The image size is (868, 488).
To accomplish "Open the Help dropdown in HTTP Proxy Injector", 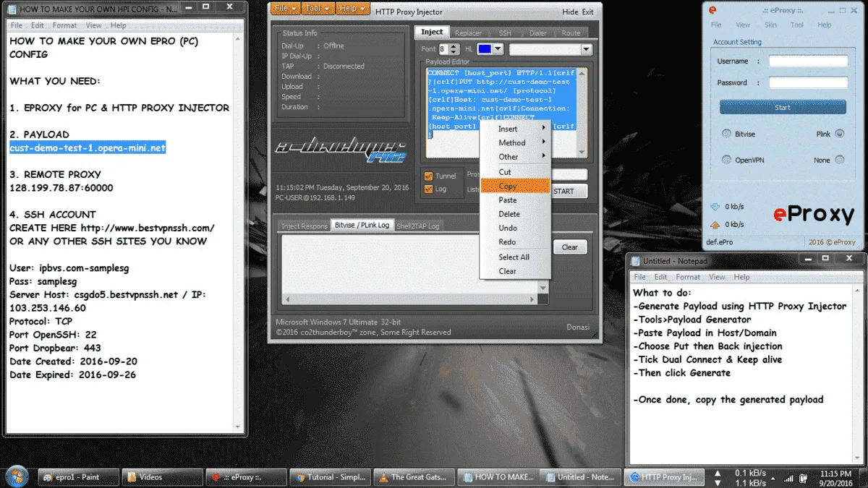I will 353,9.
